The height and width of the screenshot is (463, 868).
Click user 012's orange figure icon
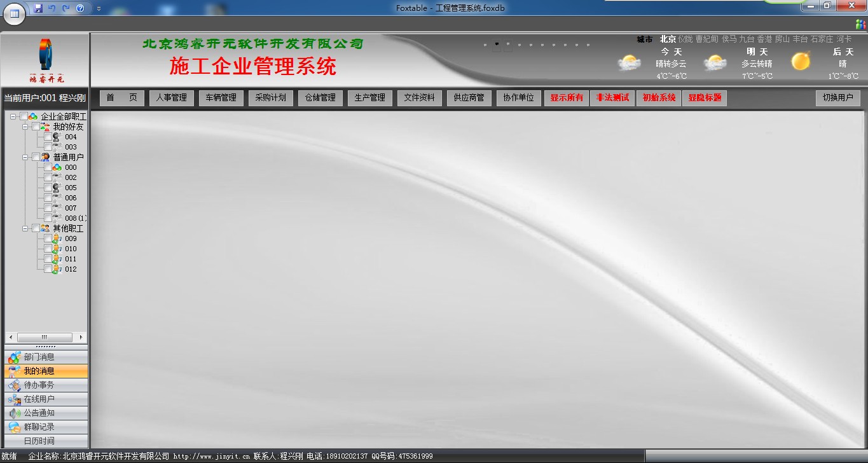pos(57,269)
